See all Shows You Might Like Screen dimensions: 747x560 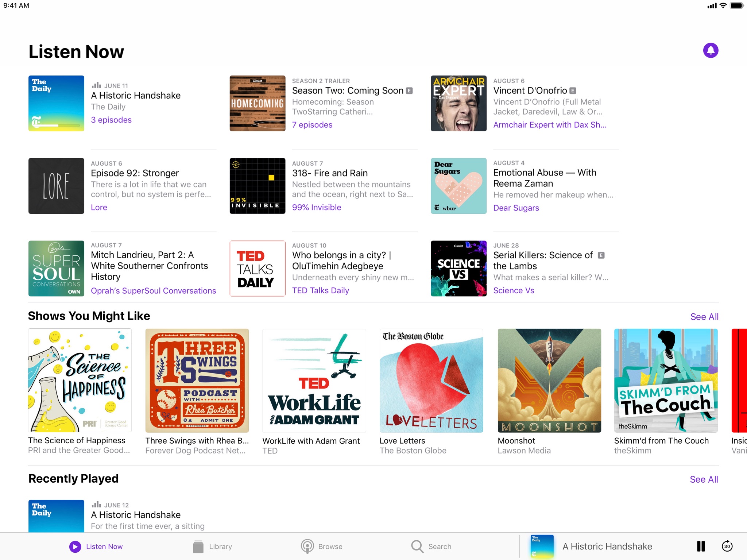pos(704,317)
